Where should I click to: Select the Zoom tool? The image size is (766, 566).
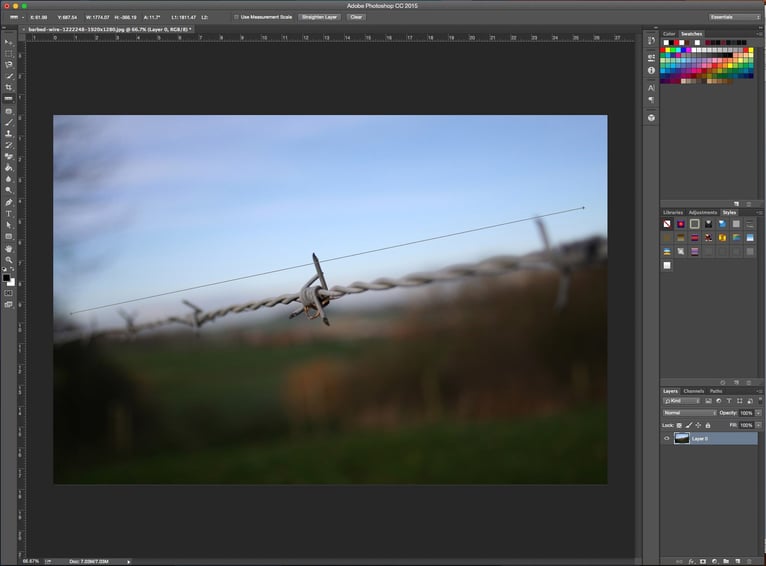[8, 260]
